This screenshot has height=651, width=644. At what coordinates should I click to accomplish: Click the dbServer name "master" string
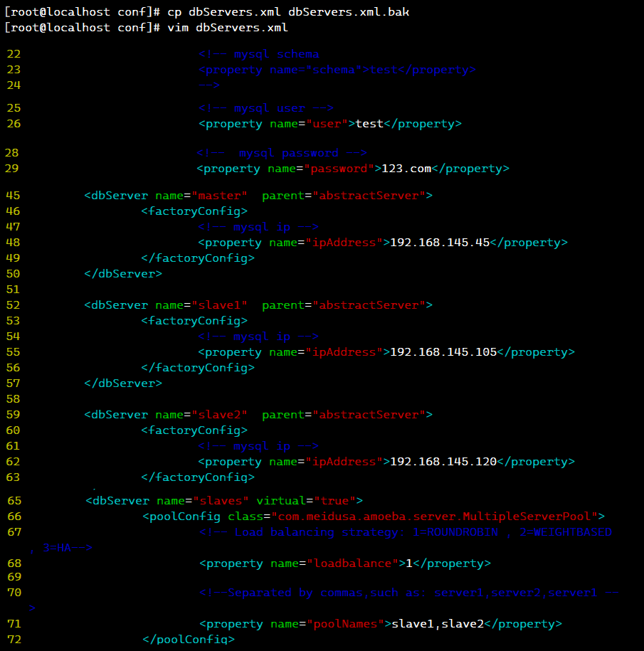pos(219,196)
